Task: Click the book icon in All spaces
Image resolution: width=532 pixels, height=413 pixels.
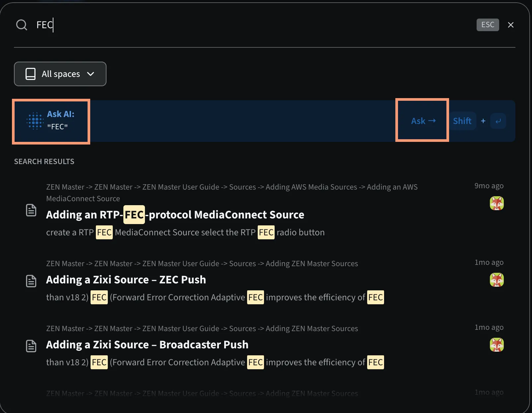Action: [x=31, y=74]
